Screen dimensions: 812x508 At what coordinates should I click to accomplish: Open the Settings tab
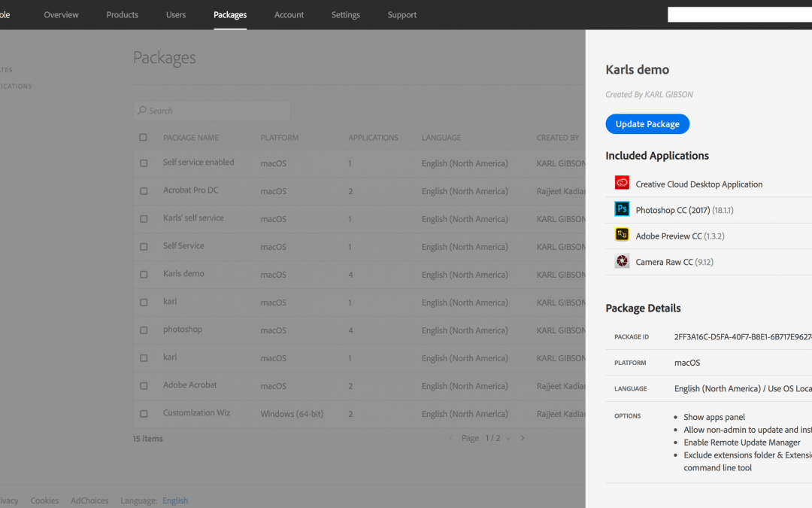point(345,14)
